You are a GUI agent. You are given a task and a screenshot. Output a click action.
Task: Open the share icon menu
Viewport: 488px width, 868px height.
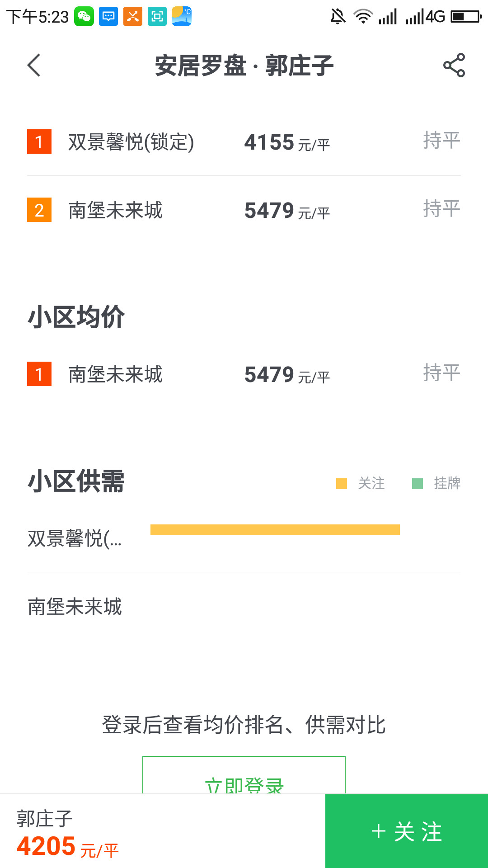pyautogui.click(x=454, y=66)
